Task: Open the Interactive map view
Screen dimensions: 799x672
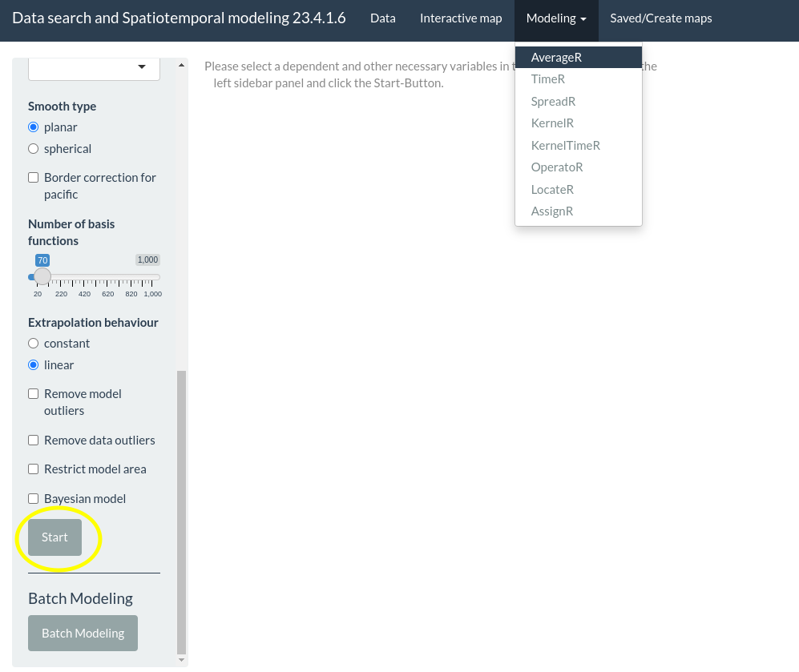Action: [461, 18]
